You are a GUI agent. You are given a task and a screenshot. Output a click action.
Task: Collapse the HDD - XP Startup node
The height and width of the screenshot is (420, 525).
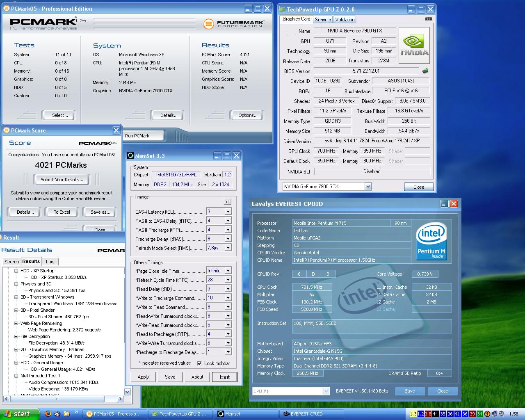pos(16,271)
